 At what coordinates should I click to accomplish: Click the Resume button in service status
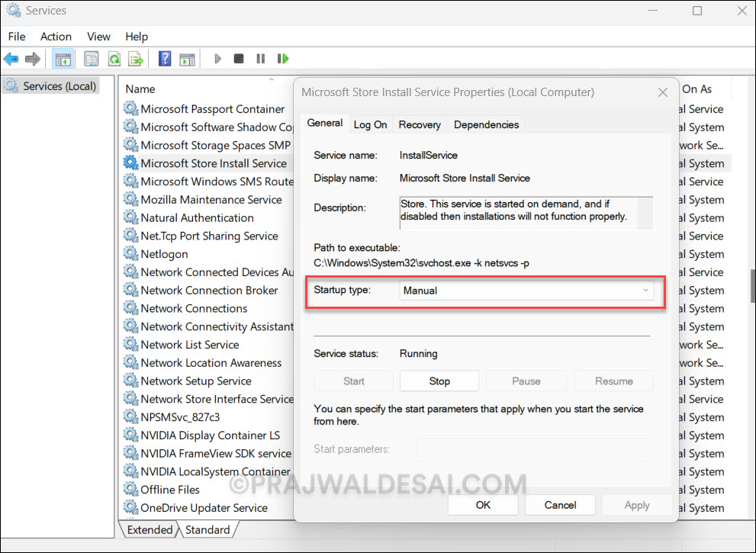click(x=614, y=381)
